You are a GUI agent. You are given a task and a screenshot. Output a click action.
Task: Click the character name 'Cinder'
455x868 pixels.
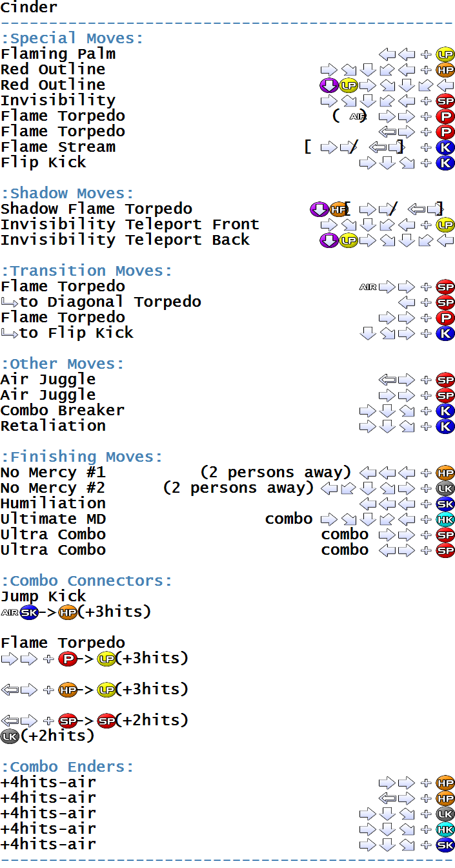[x=29, y=8]
